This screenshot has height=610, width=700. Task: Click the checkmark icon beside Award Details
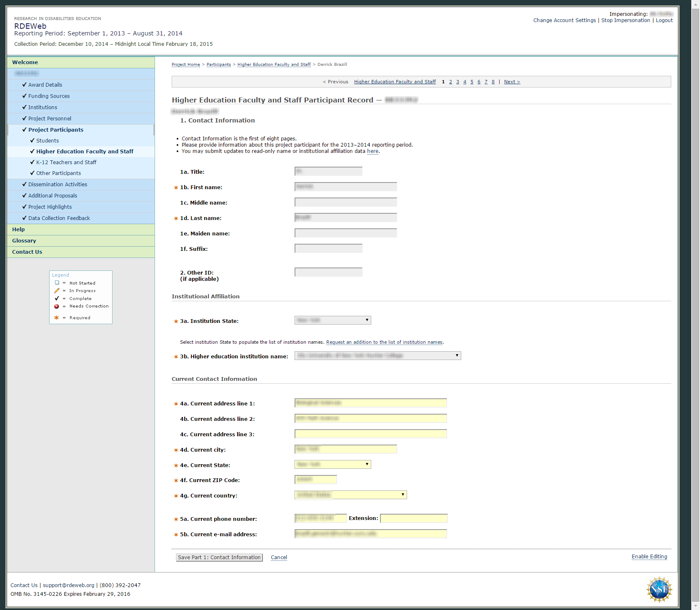coord(24,85)
